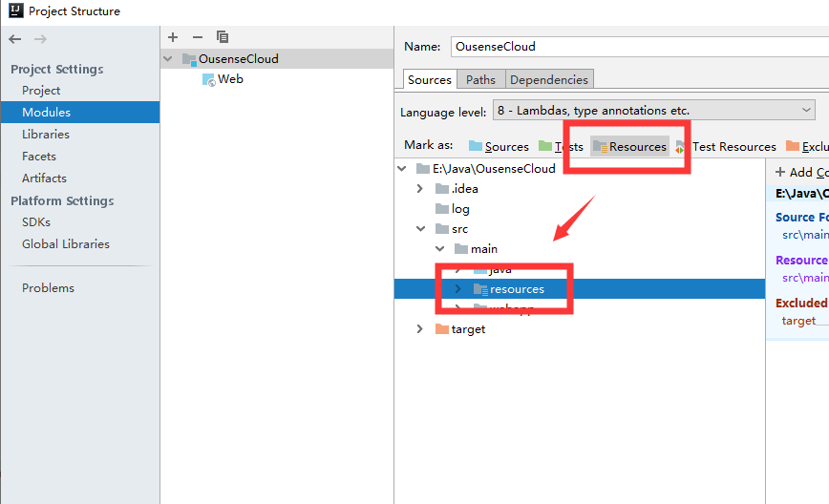The height and width of the screenshot is (504, 829).
Task: Click Add Content Root button
Action: (801, 172)
